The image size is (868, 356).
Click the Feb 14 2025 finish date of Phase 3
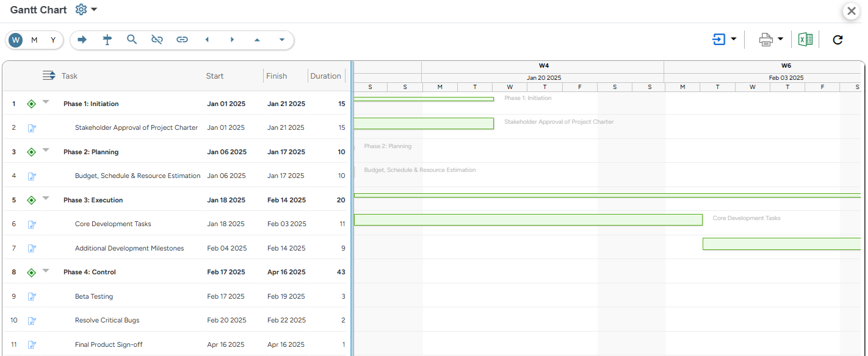coord(286,200)
